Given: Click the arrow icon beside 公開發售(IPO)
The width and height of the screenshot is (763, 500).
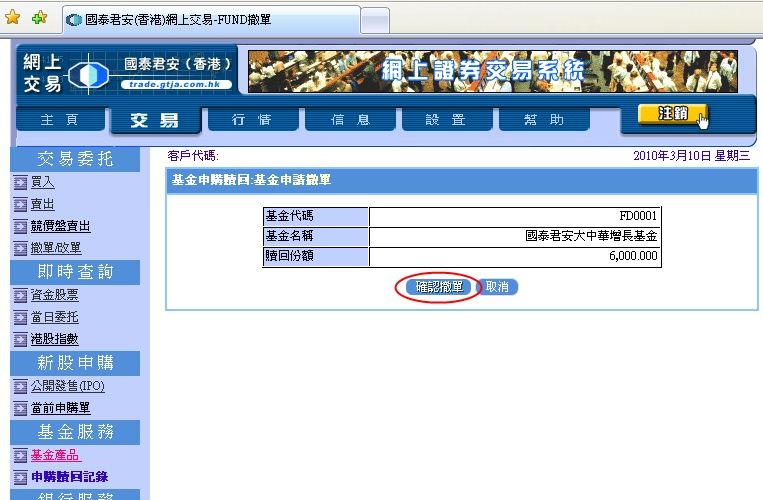Looking at the screenshot, I should pyautogui.click(x=20, y=387).
